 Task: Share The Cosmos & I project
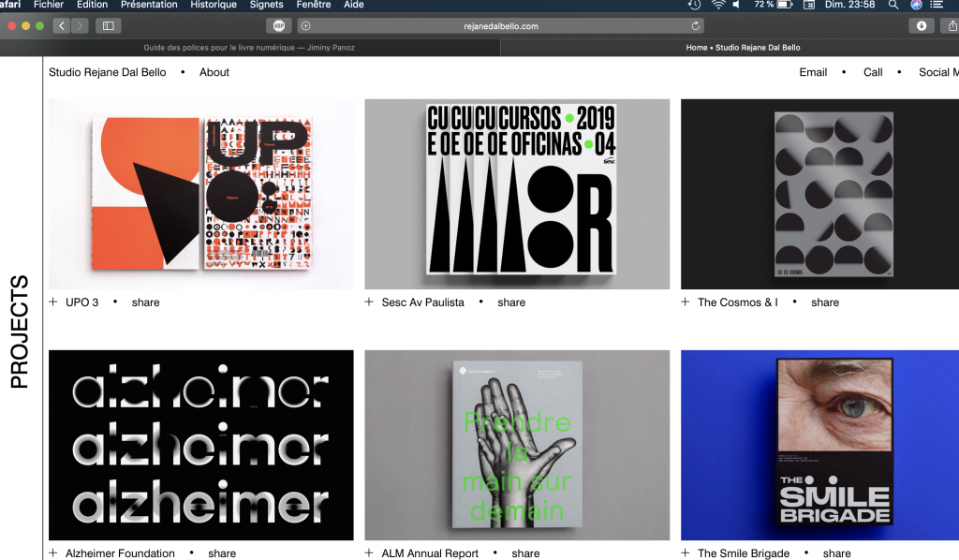(825, 302)
